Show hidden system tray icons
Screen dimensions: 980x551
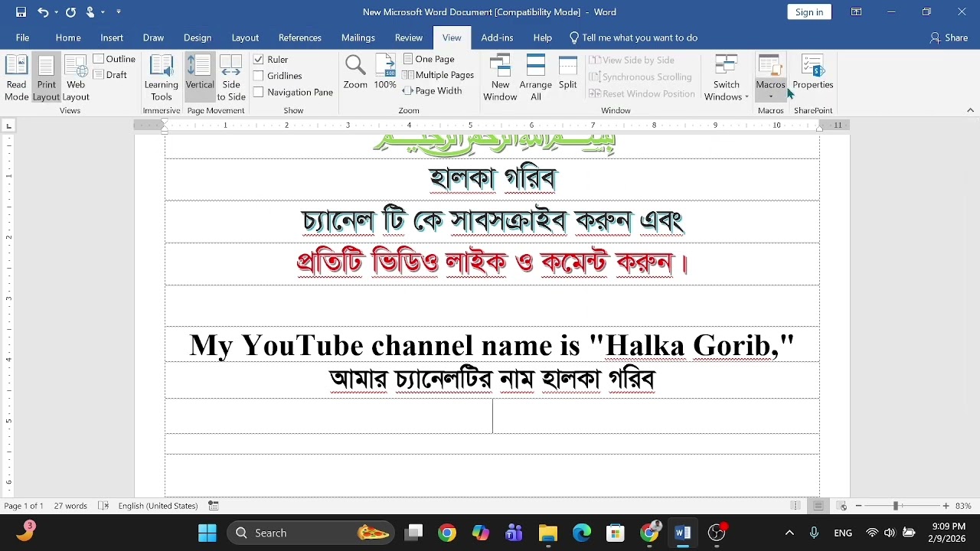789,533
